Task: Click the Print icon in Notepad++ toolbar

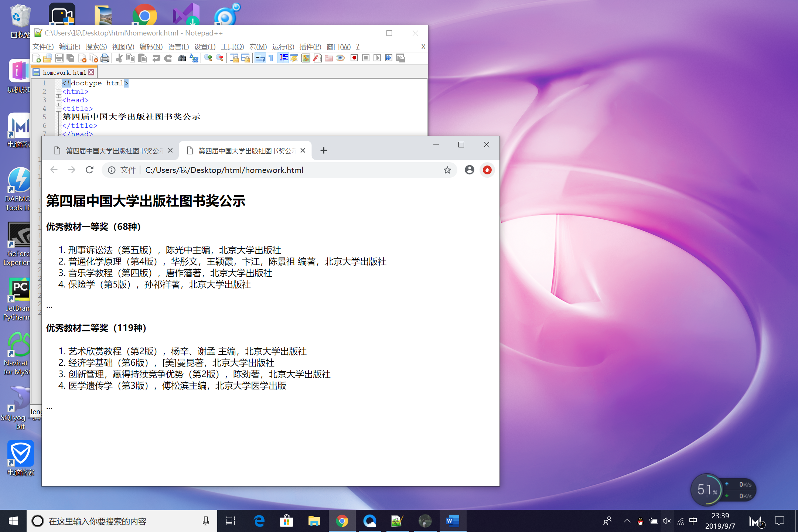Action: (x=105, y=58)
